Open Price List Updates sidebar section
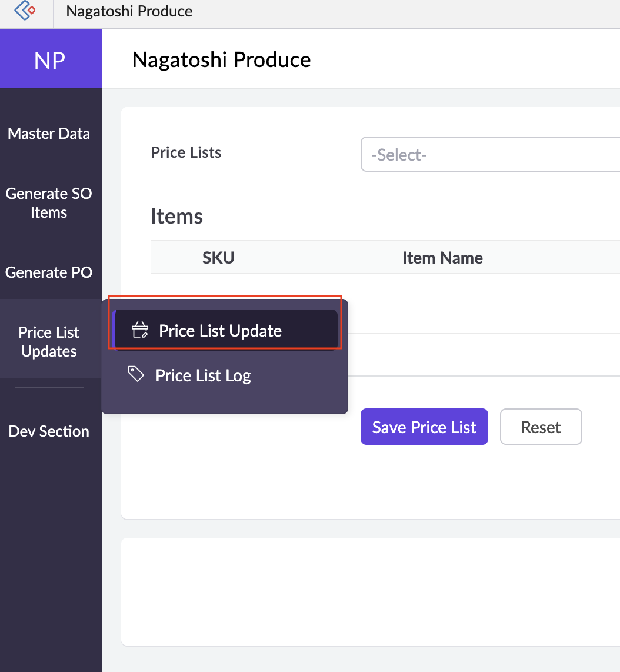The height and width of the screenshot is (672, 620). pos(49,341)
